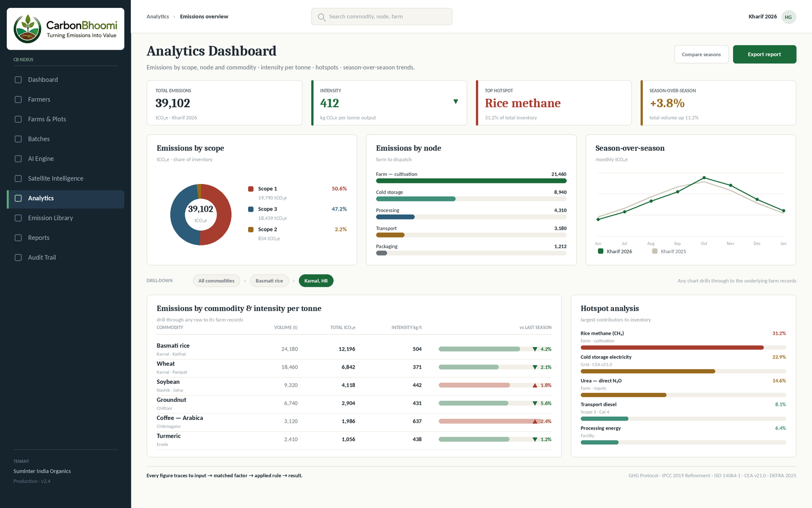
Task: Click the Farms & Plots sidebar icon
Action: click(18, 119)
